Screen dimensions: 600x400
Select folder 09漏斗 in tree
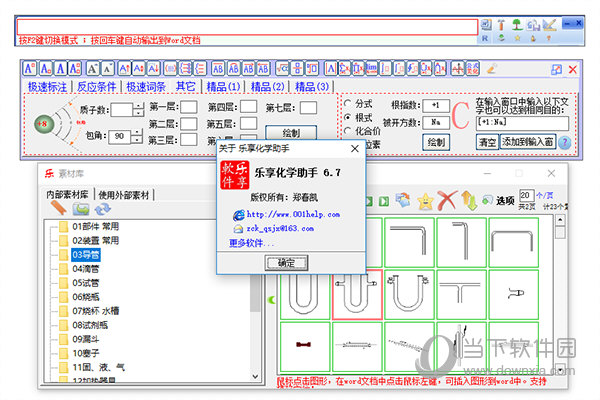[x=86, y=339]
